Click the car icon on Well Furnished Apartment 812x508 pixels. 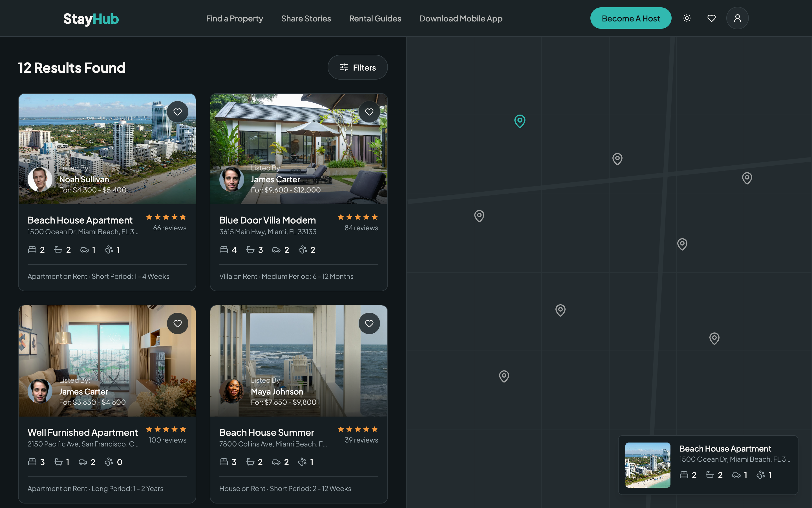[83, 462]
